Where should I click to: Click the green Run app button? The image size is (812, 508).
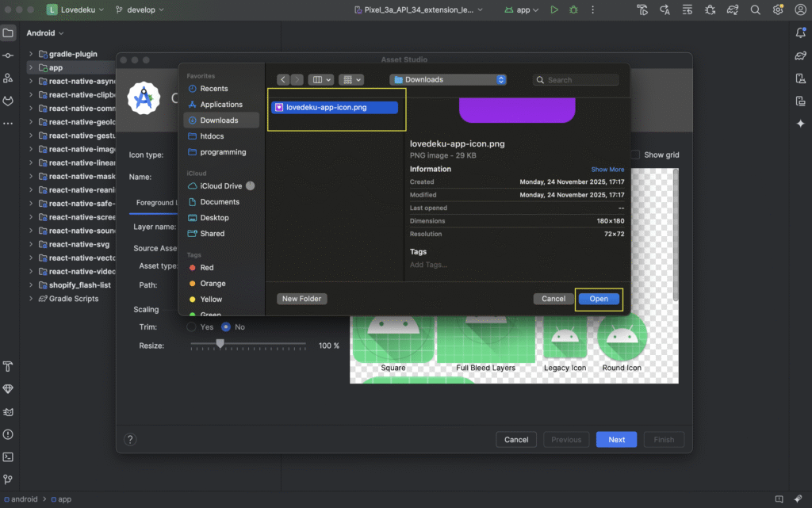[x=554, y=10]
